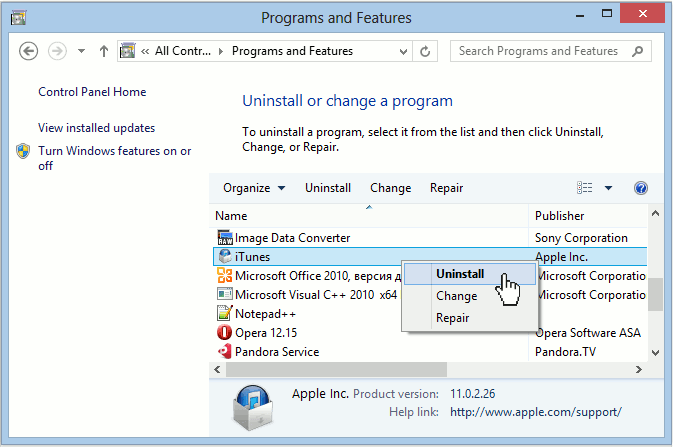Click the Microsoft Visual C++ 2010 icon
The image size is (673, 447).
224,294
